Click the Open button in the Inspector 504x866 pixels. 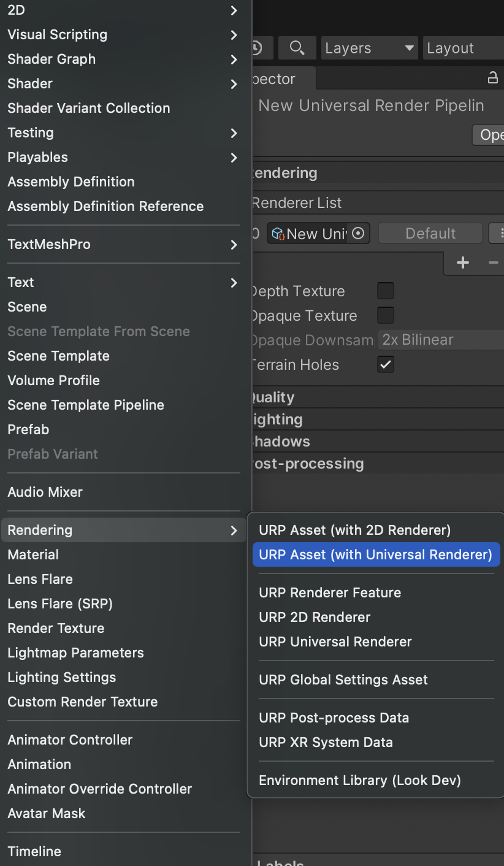point(491,134)
